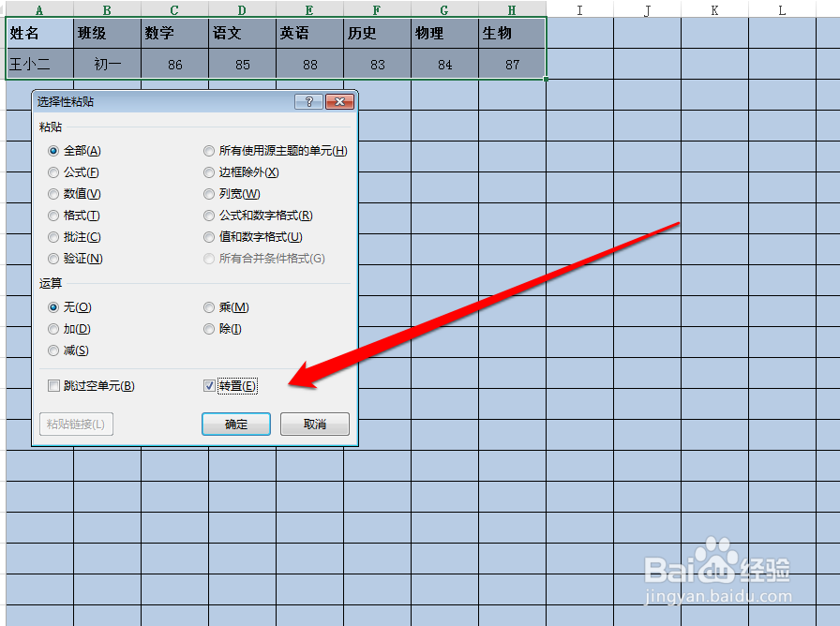Select the 除 operation
The height and width of the screenshot is (626, 840).
click(208, 329)
